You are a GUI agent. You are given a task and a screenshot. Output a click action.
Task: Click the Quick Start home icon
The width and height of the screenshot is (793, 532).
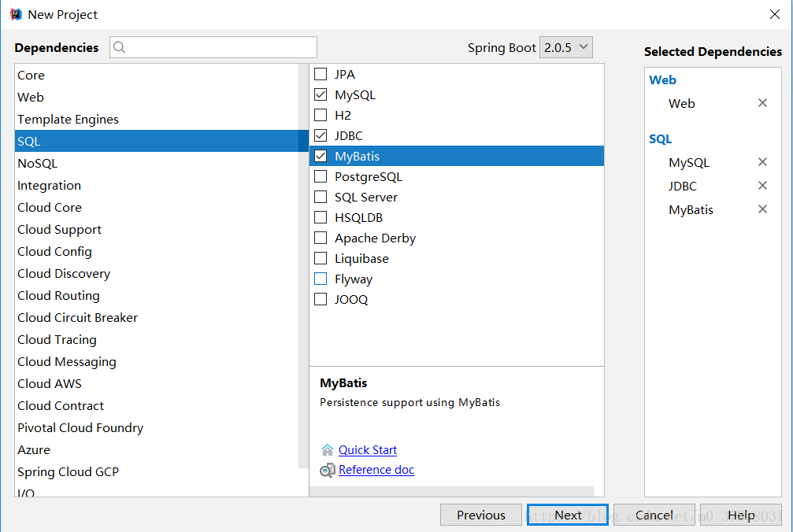(328, 449)
